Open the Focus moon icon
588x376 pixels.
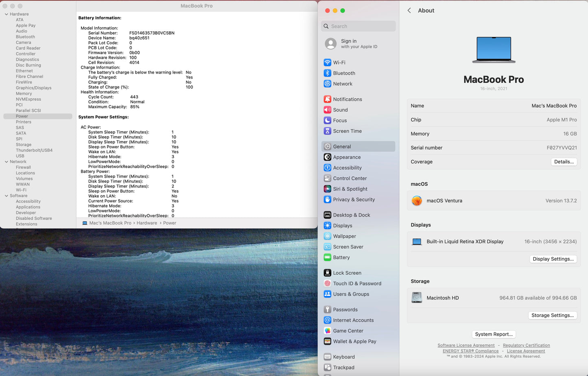click(328, 120)
